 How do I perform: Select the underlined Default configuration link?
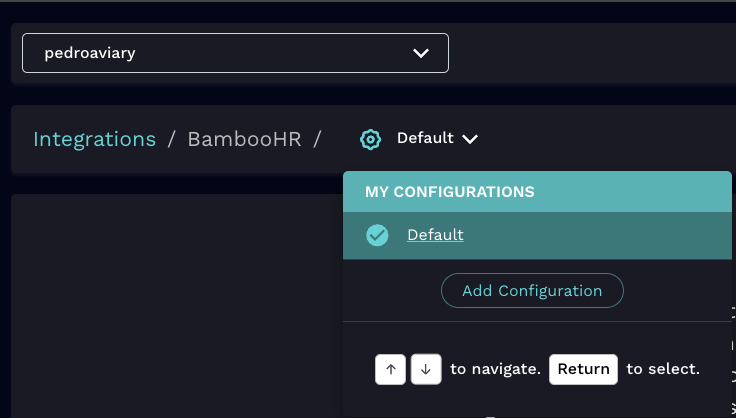click(x=435, y=235)
